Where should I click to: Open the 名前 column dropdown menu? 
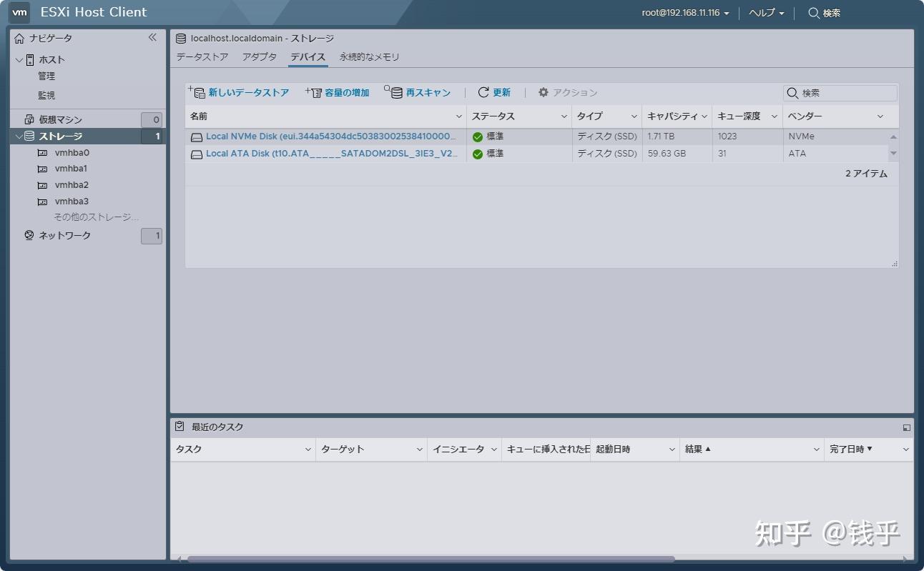pyautogui.click(x=459, y=116)
